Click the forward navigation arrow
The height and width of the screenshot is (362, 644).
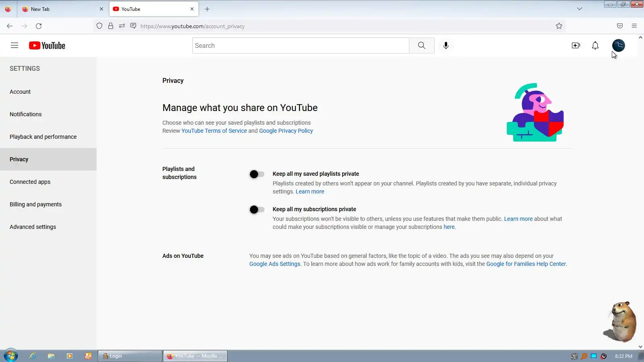(24, 26)
